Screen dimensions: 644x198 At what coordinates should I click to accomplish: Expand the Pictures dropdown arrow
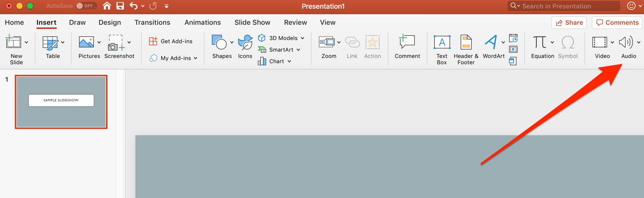[99, 42]
